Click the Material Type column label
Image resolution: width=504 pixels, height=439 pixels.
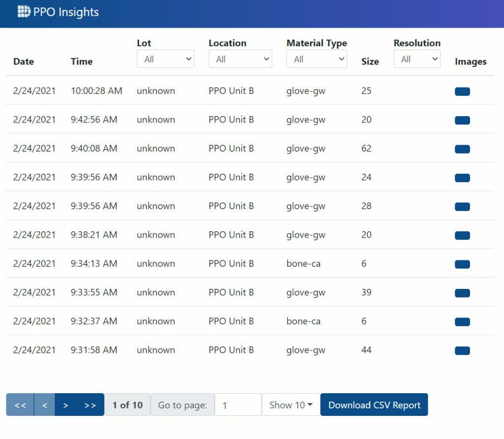[316, 43]
